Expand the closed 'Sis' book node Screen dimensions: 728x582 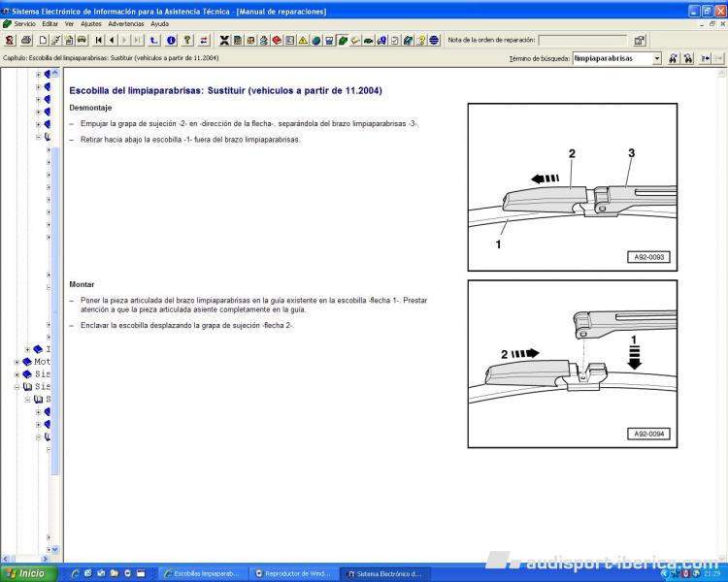point(17,374)
